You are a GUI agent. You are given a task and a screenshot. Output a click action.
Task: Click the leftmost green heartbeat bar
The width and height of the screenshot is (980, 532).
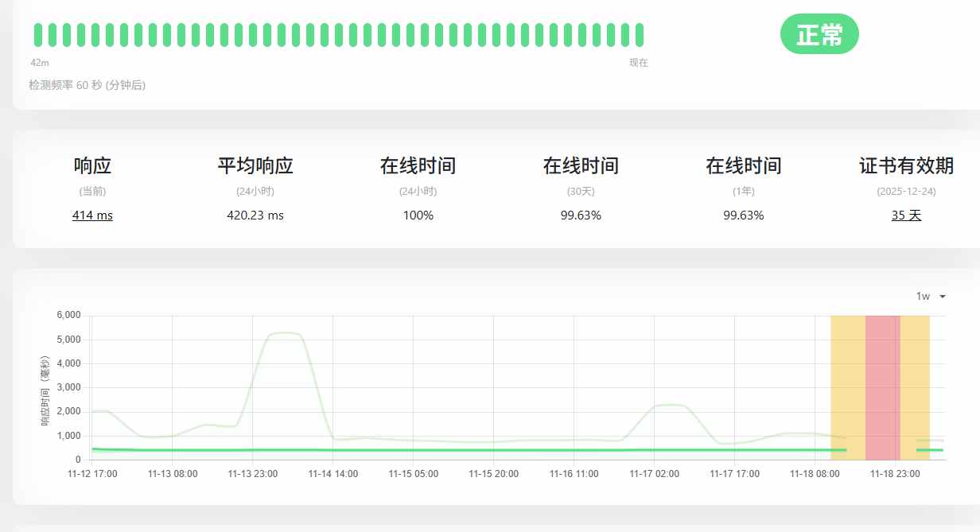click(x=38, y=35)
